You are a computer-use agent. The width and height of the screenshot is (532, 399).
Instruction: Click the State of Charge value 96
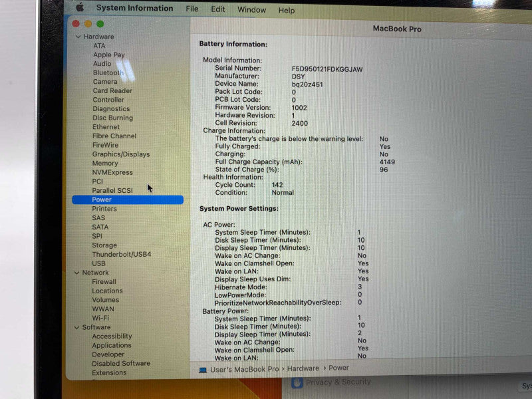coord(384,170)
